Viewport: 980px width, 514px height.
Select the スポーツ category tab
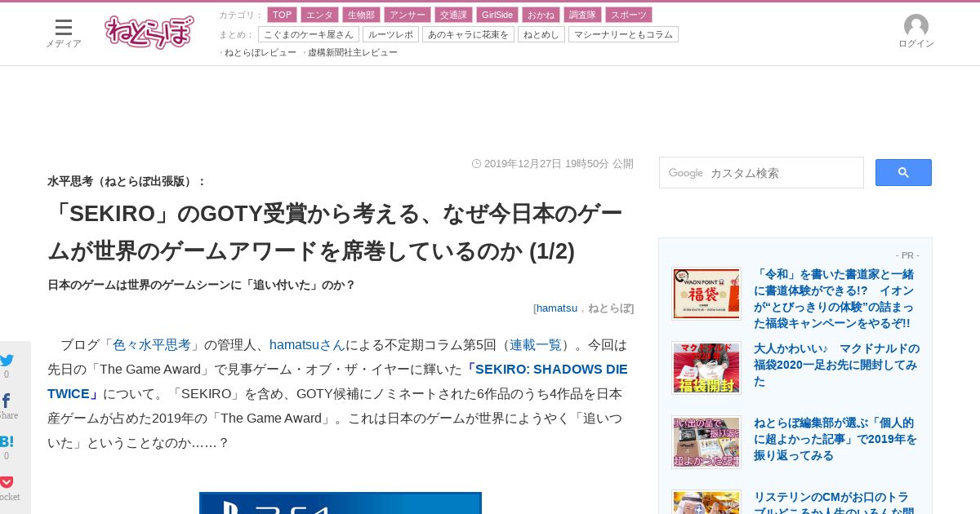[629, 15]
